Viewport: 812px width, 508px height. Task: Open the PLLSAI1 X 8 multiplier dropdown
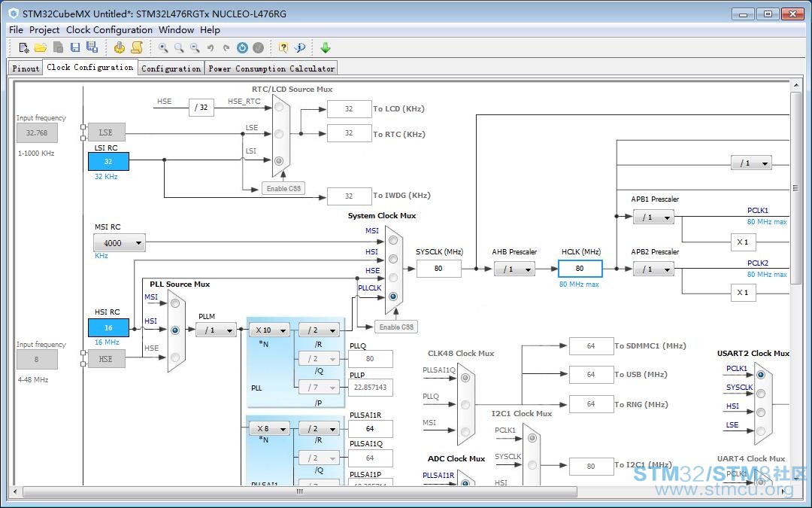click(x=270, y=429)
